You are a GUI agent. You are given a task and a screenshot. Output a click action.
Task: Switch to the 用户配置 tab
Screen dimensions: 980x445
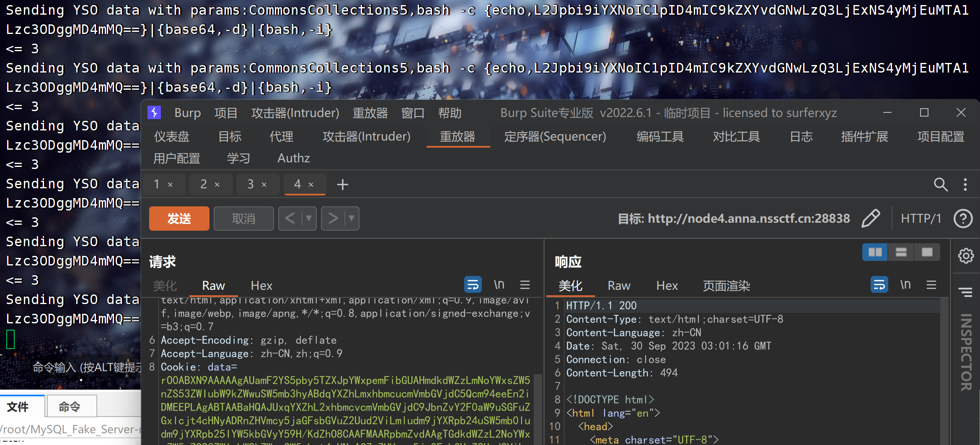click(177, 158)
